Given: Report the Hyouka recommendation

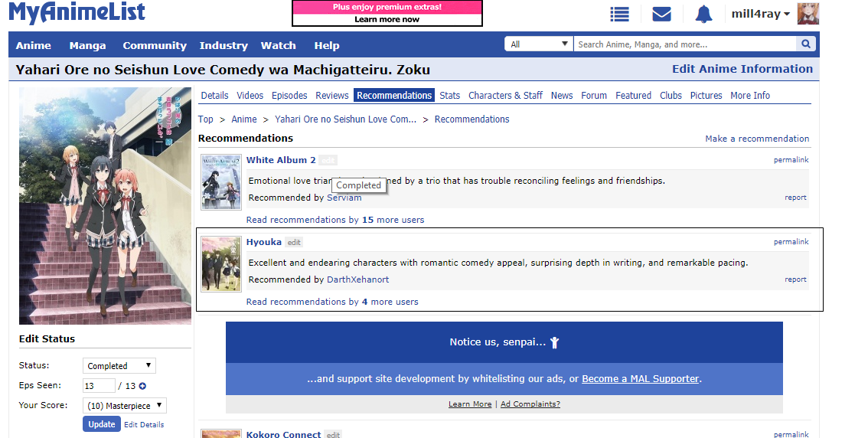Looking at the screenshot, I should pos(795,279).
